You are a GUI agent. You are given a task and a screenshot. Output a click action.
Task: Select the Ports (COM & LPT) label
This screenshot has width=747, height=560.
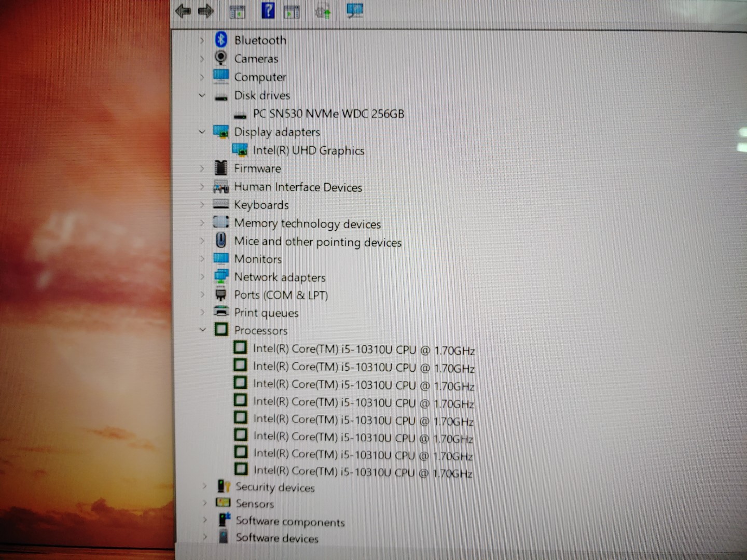coord(281,295)
